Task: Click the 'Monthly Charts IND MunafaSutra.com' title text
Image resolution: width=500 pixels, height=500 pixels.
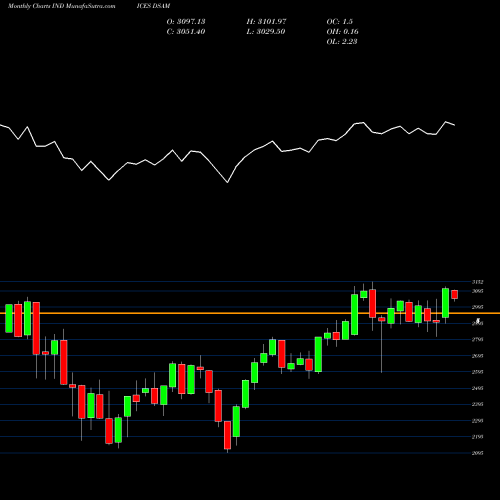Action: click(x=61, y=6)
